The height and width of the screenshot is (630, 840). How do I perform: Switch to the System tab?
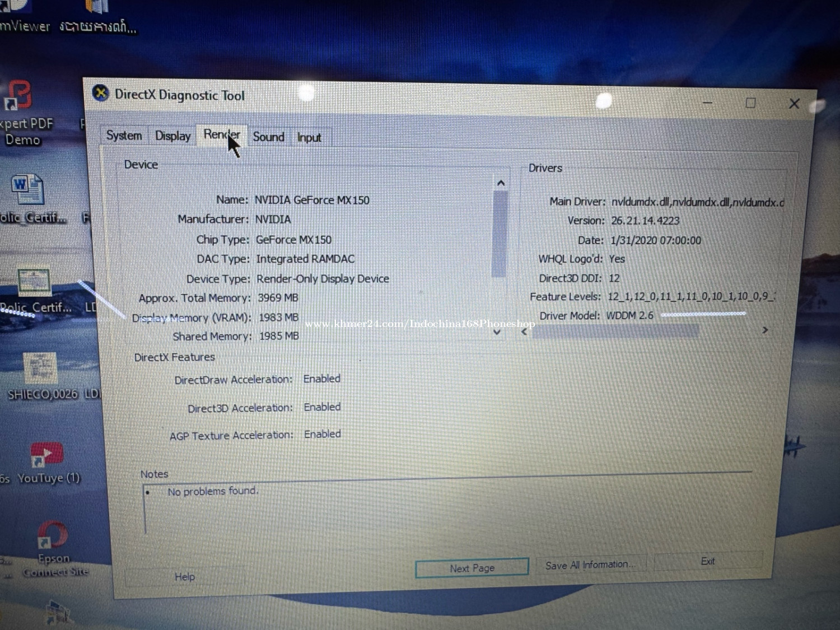(124, 136)
